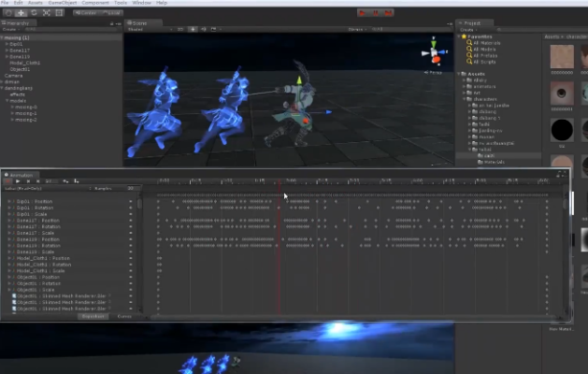Open scene effects image dropdown
The image size is (588, 374).
tap(215, 29)
